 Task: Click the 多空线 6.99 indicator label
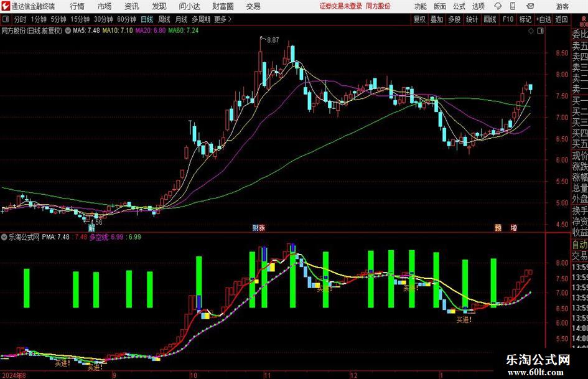click(106, 237)
